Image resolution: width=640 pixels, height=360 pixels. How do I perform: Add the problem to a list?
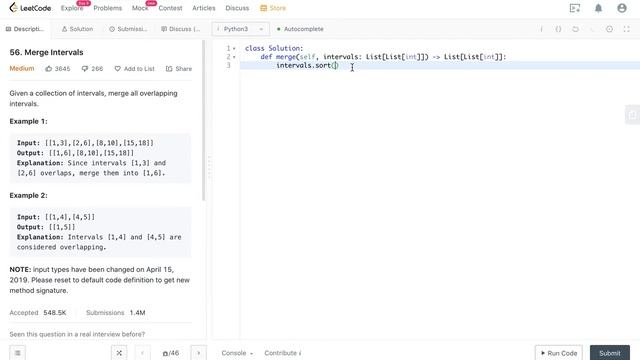click(134, 69)
